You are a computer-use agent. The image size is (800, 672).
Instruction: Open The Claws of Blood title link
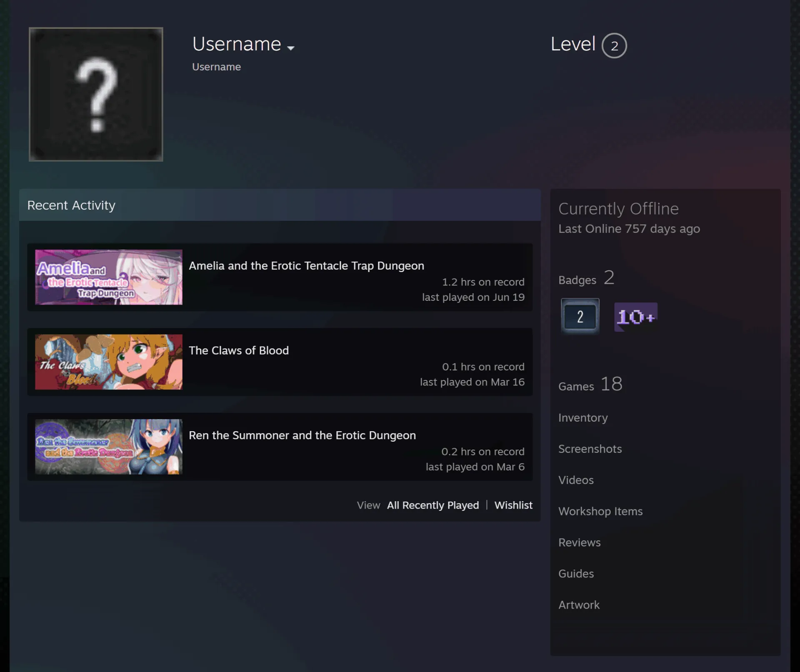pyautogui.click(x=239, y=350)
